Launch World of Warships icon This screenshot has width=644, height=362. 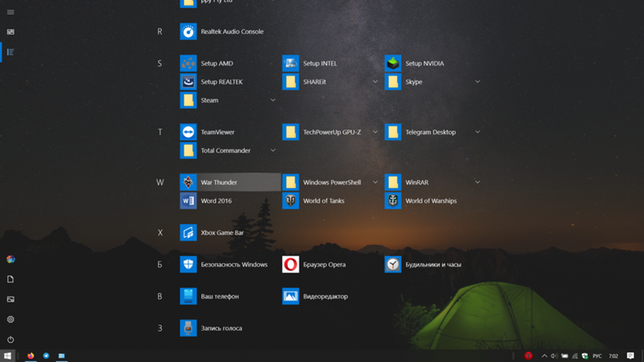tap(393, 200)
